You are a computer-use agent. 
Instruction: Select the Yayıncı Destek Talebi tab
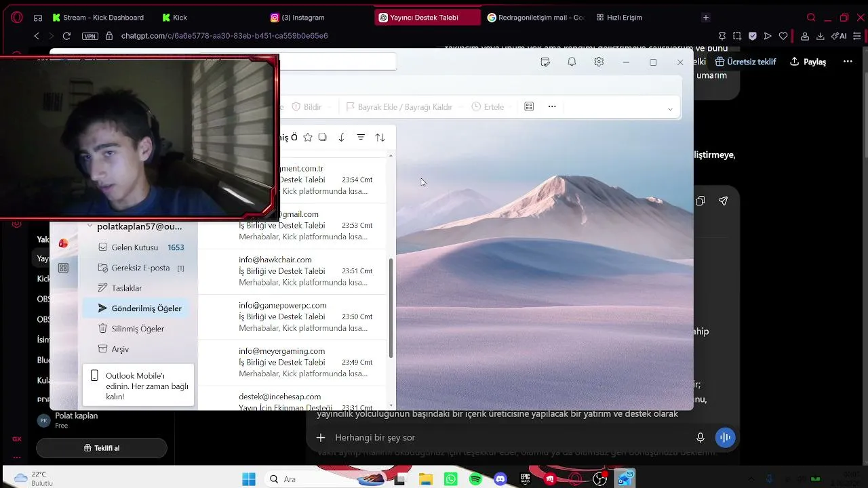coord(427,18)
